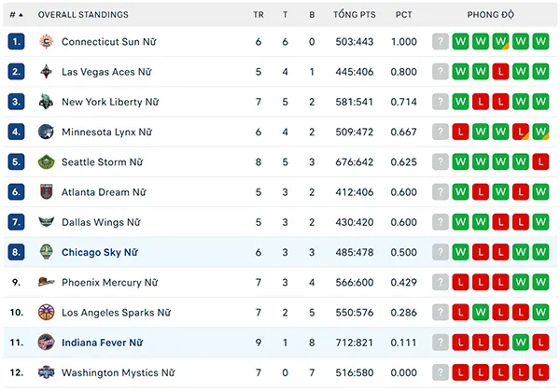The height and width of the screenshot is (392, 560).
Task: Sort by the PCT column header
Action: coord(403,15)
